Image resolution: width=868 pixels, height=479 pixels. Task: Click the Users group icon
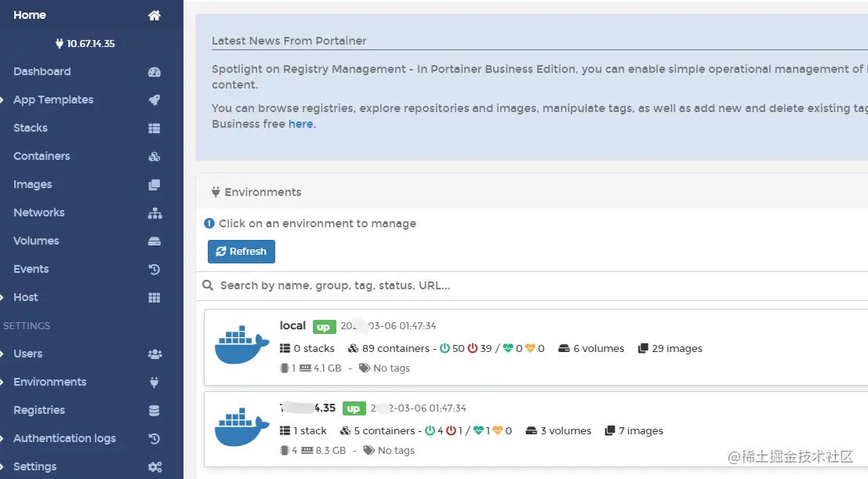click(x=155, y=354)
